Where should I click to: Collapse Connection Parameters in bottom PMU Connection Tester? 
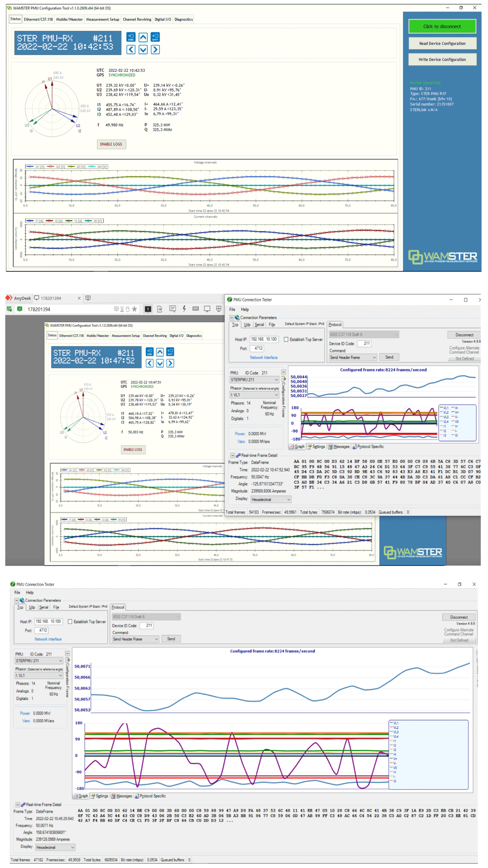(17, 601)
